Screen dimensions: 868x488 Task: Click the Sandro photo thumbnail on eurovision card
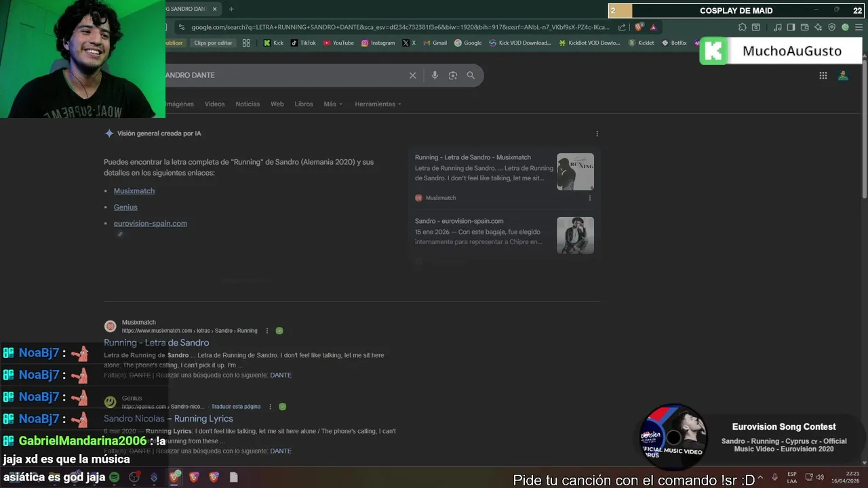point(575,235)
